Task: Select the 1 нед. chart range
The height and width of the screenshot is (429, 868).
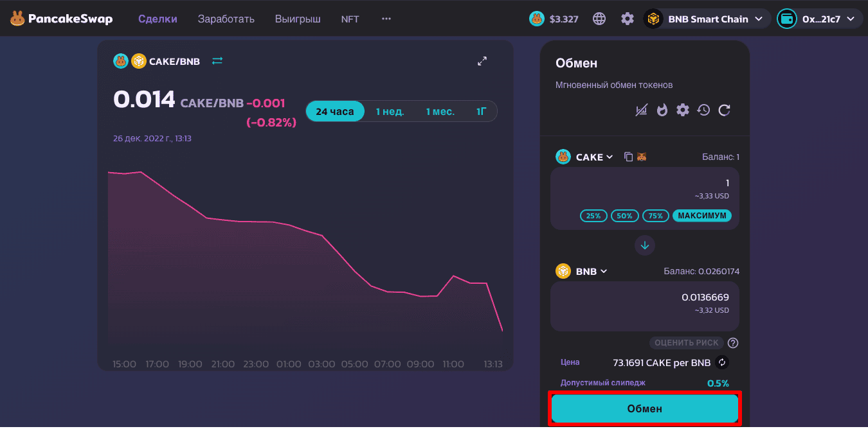Action: (x=390, y=111)
